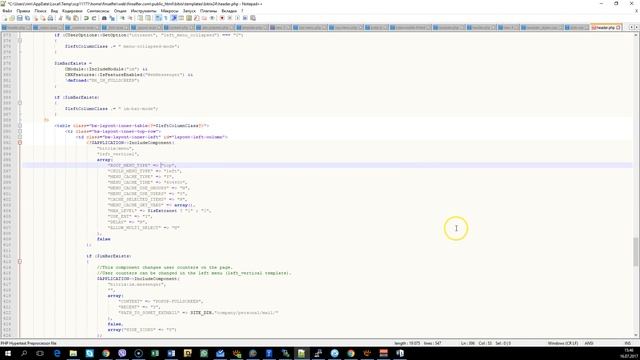The height and width of the screenshot is (360, 640).
Task: Open Windows taskbar search
Action: pyautogui.click(x=24, y=353)
